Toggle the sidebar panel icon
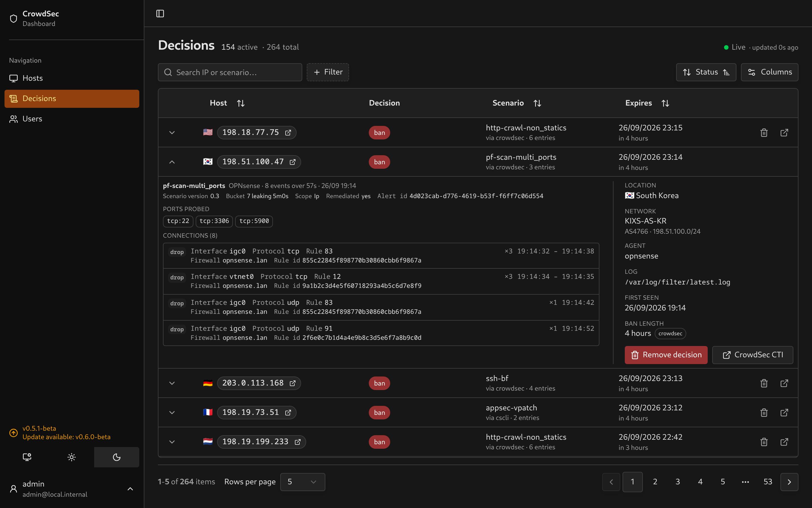The width and height of the screenshot is (812, 508). [160, 14]
